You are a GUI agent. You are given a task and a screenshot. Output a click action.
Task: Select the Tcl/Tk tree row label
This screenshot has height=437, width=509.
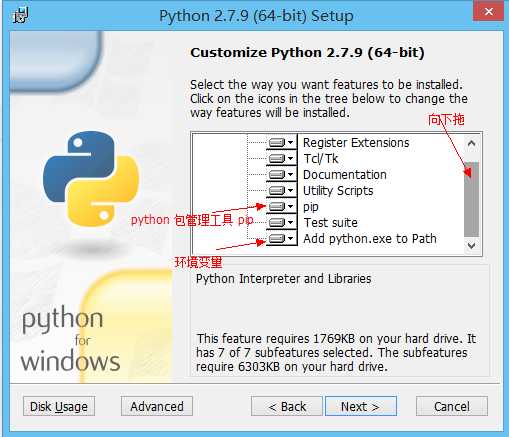tap(321, 159)
